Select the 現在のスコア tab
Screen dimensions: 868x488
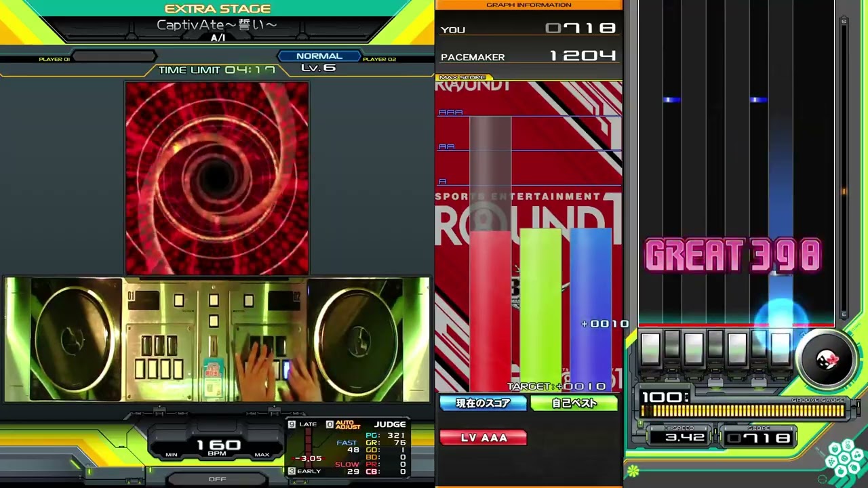pos(483,403)
